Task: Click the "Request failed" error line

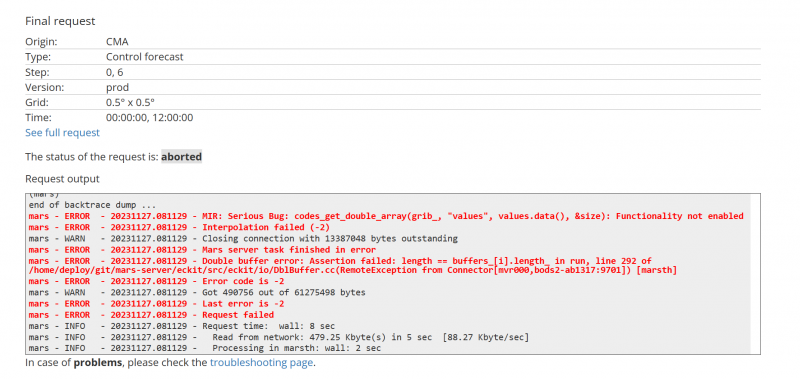Action: click(151, 315)
